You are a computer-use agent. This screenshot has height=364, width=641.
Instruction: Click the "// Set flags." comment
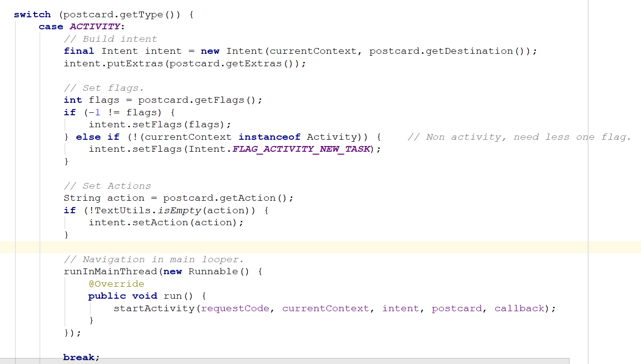(x=104, y=88)
